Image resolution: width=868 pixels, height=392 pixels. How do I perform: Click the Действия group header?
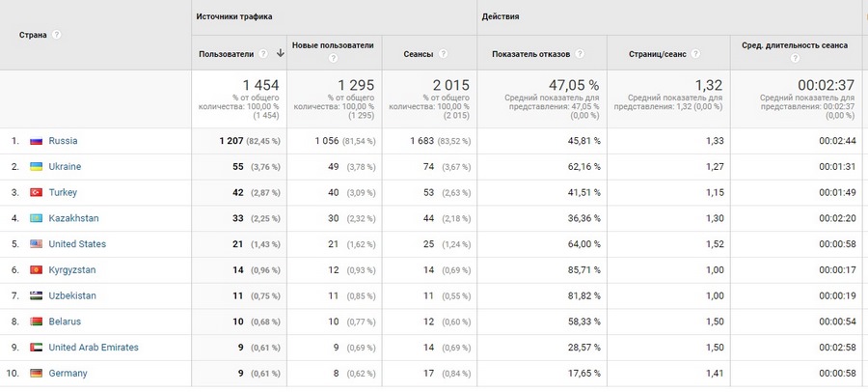[501, 16]
